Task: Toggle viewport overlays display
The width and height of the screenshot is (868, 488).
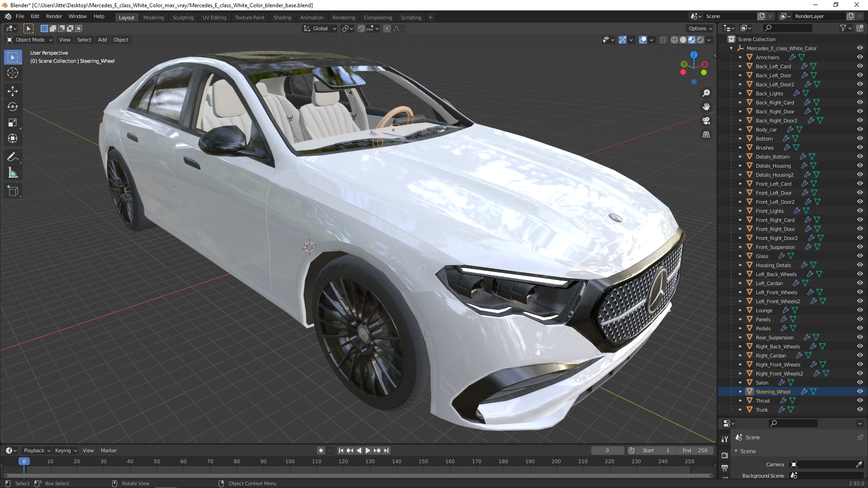Action: click(643, 40)
